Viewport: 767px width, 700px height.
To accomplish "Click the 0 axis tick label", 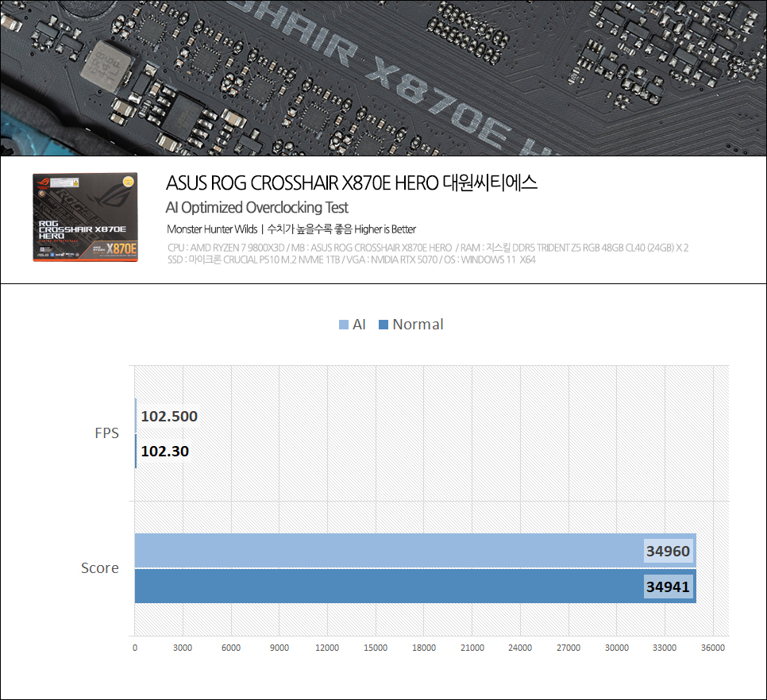I will click(135, 648).
